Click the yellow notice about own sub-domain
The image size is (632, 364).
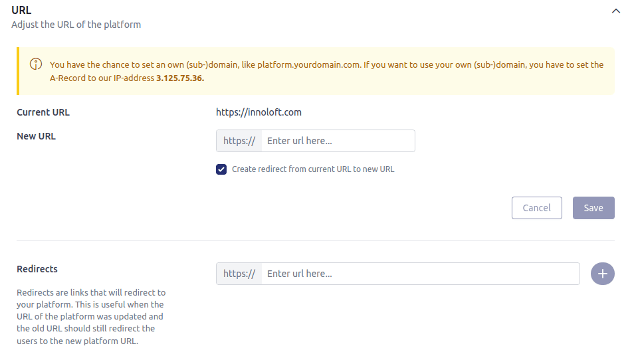click(x=326, y=71)
